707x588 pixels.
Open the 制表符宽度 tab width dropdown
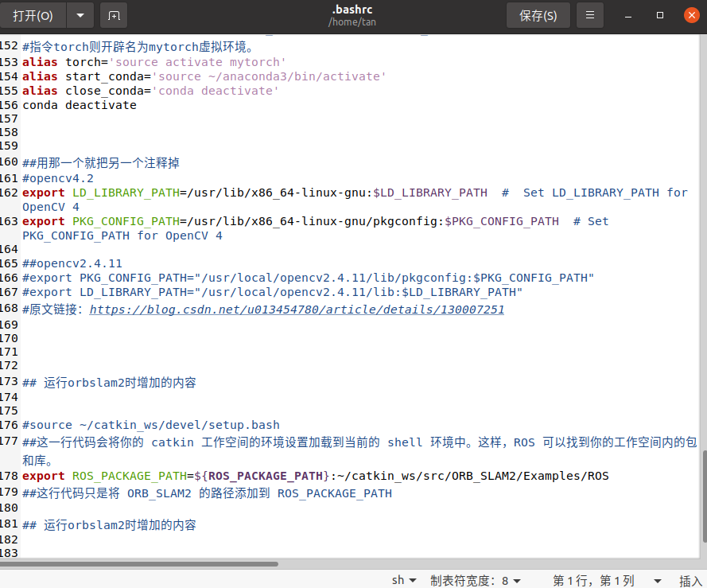(476, 580)
